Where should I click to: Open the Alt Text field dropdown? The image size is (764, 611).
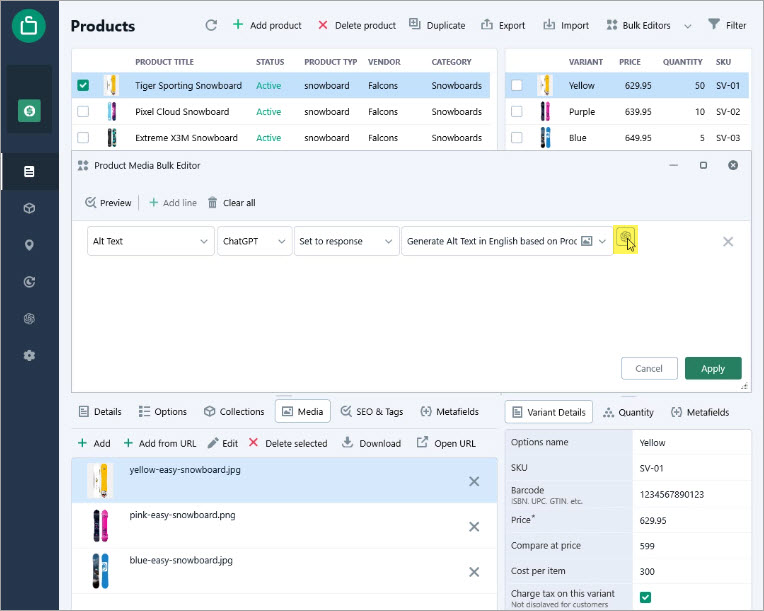coord(151,241)
